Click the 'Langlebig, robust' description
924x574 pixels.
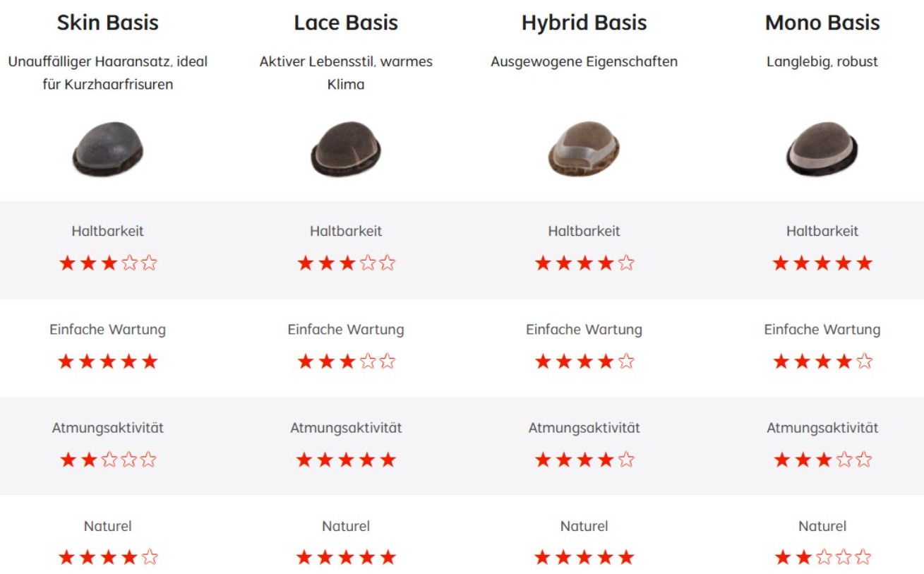click(x=822, y=61)
